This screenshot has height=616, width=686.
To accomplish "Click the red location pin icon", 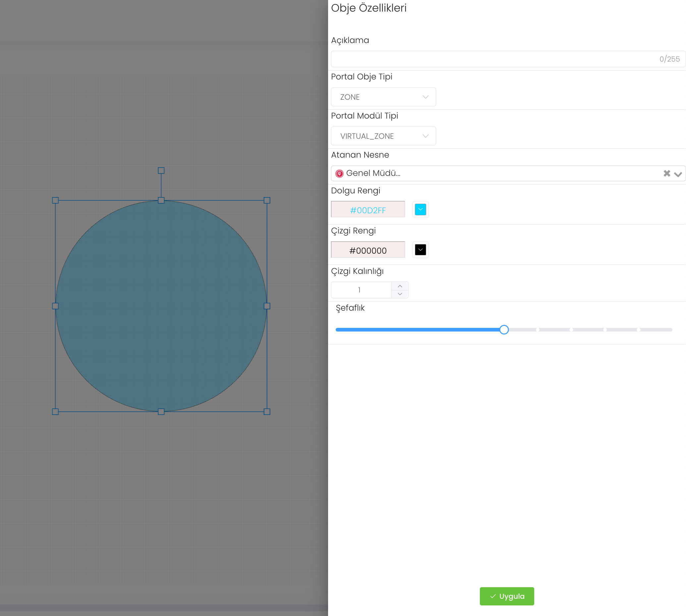I will pyautogui.click(x=339, y=174).
